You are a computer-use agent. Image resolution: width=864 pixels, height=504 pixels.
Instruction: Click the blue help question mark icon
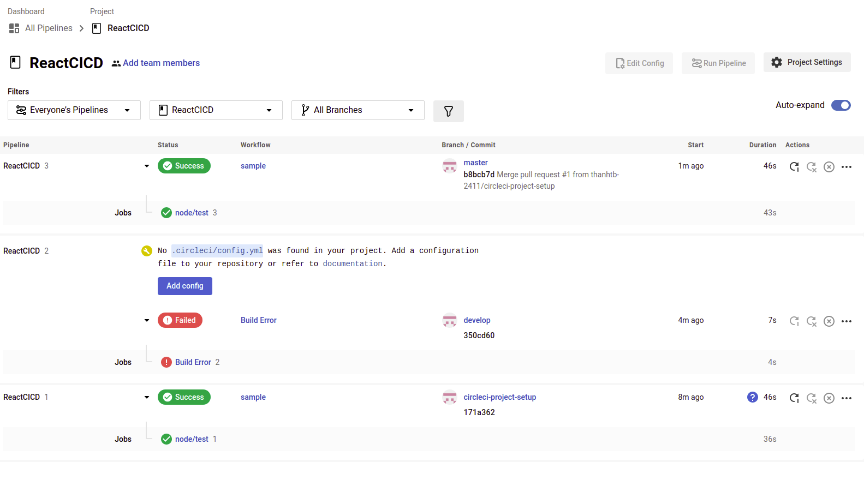point(752,397)
